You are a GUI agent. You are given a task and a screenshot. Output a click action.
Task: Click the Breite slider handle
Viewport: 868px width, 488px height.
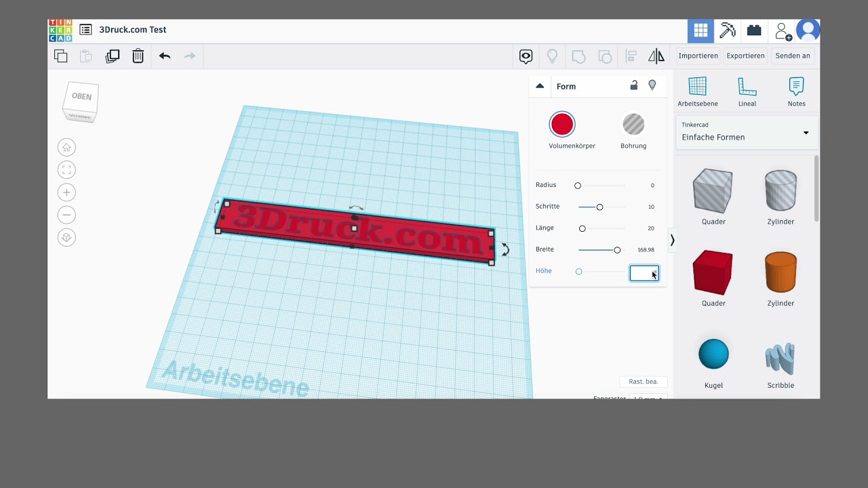(x=617, y=250)
